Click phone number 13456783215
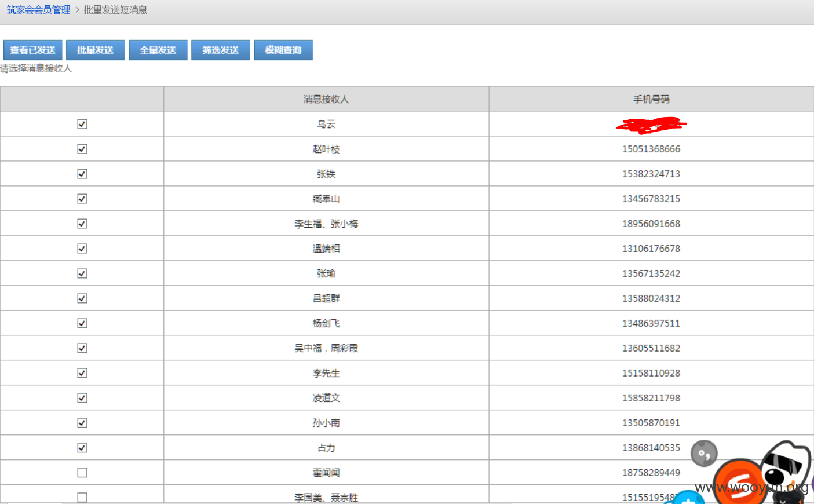 pos(651,199)
